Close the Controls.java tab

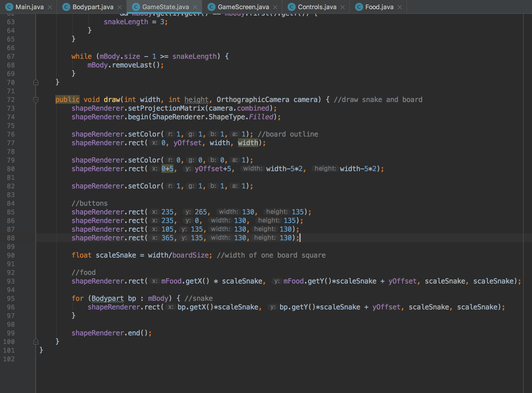coord(343,7)
